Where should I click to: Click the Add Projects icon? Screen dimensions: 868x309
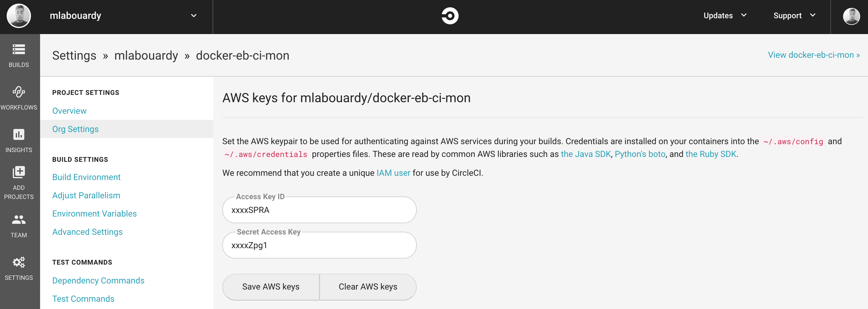point(19,172)
